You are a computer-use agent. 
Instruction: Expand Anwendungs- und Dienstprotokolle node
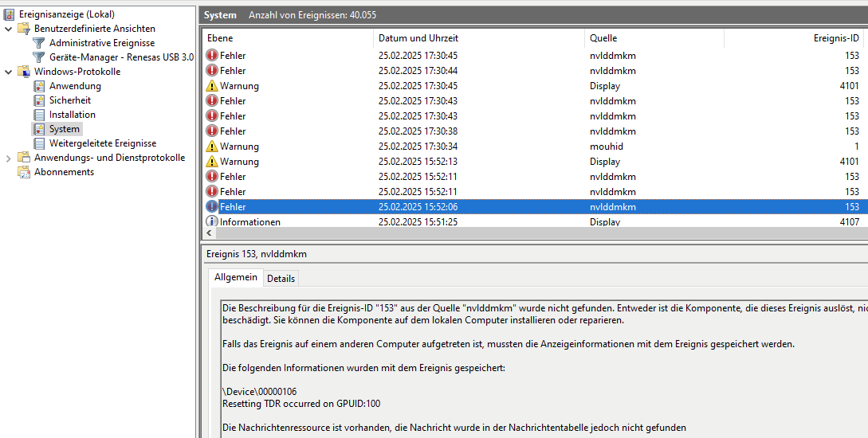tap(8, 158)
